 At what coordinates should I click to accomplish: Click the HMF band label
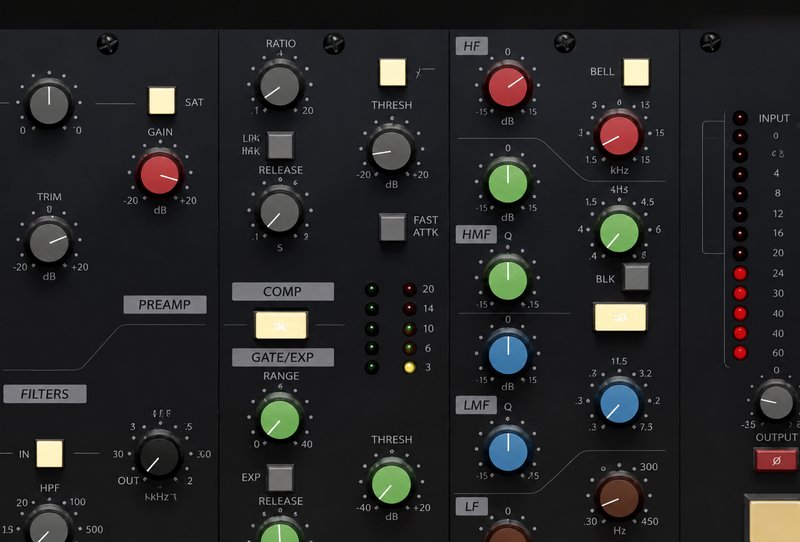(x=476, y=234)
